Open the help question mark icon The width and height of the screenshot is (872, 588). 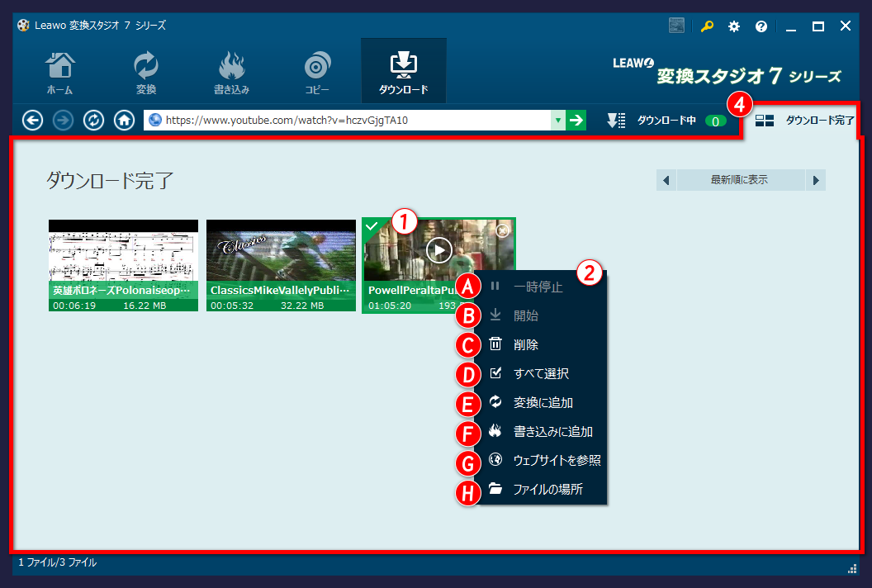click(761, 26)
